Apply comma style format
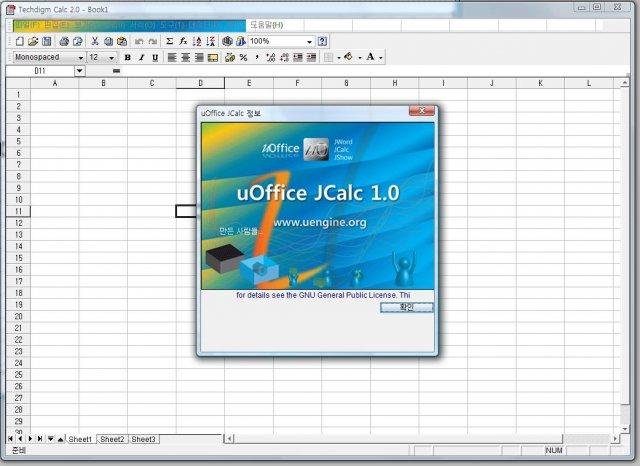This screenshot has height=466, width=640. point(257,58)
